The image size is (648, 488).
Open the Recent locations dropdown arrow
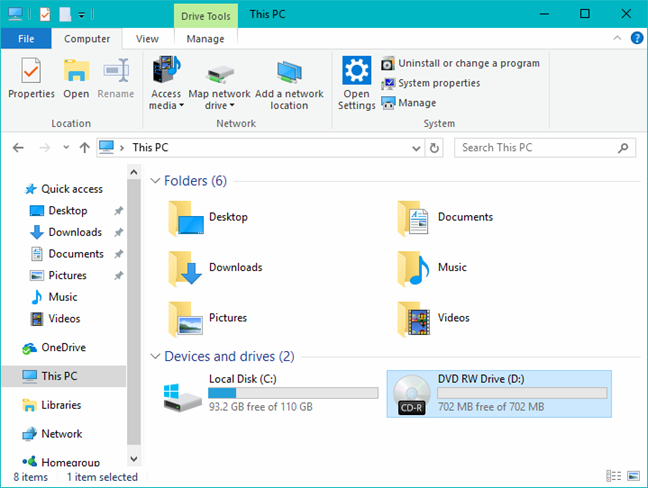pyautogui.click(x=66, y=148)
